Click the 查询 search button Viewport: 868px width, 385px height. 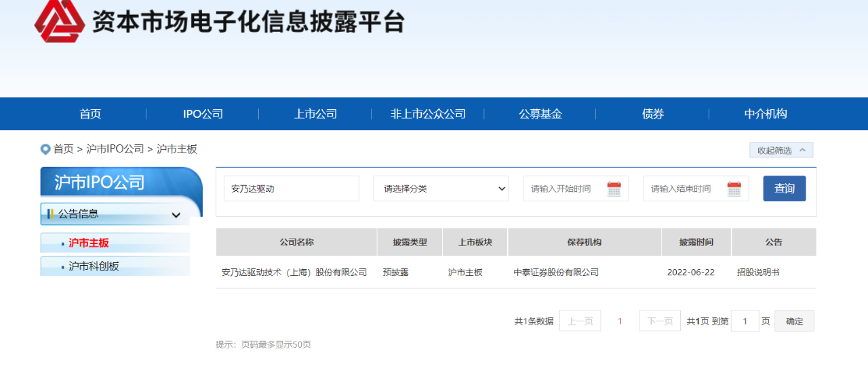pyautogui.click(x=785, y=188)
